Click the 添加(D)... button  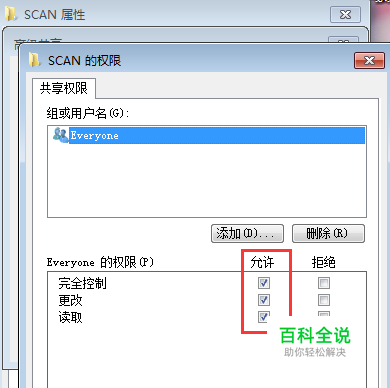(247, 233)
